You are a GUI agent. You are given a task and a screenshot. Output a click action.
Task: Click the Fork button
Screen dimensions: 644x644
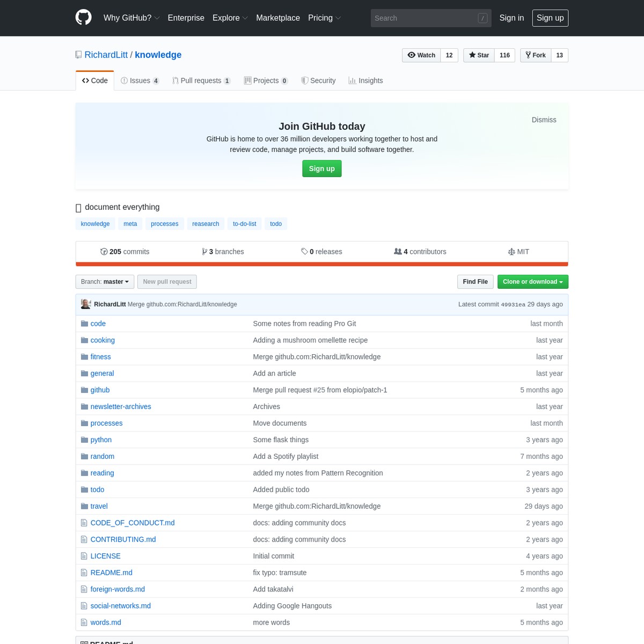pyautogui.click(x=536, y=55)
